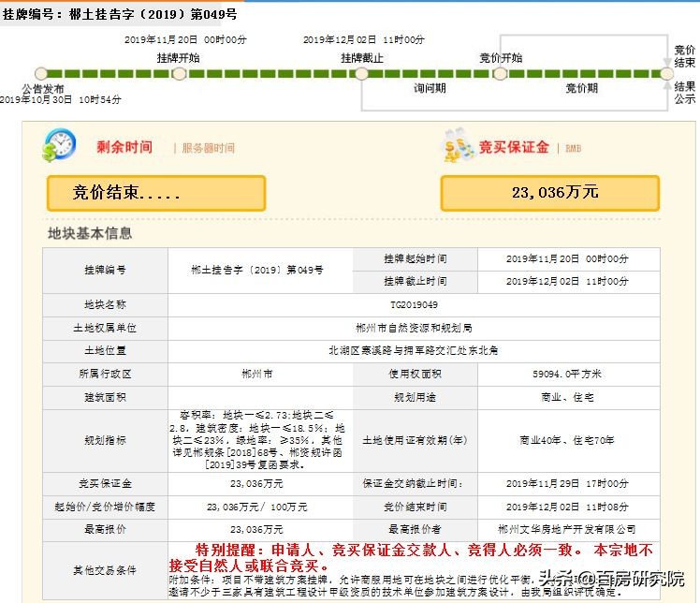
Task: Click the 使用权面积 label cell
Action: pyautogui.click(x=416, y=374)
